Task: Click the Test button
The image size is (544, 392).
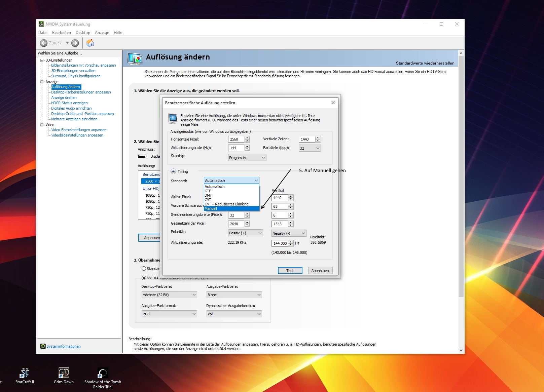Action: coord(290,271)
